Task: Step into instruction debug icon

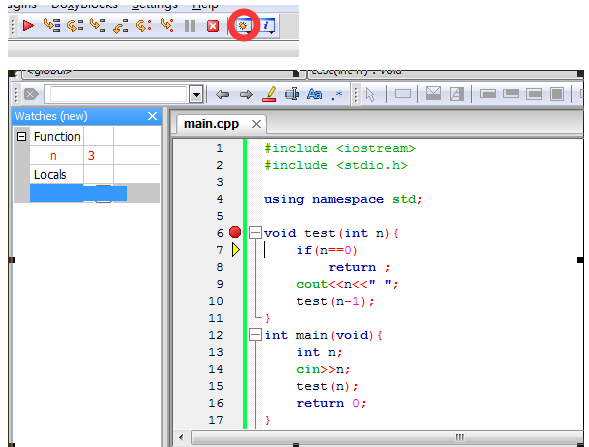Action: [x=167, y=26]
